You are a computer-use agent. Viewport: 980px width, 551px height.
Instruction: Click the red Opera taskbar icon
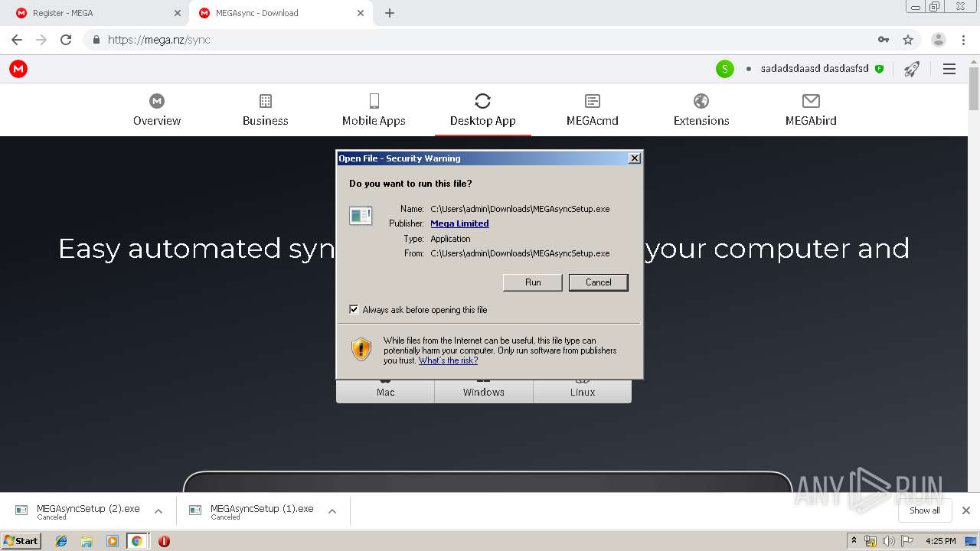point(164,541)
